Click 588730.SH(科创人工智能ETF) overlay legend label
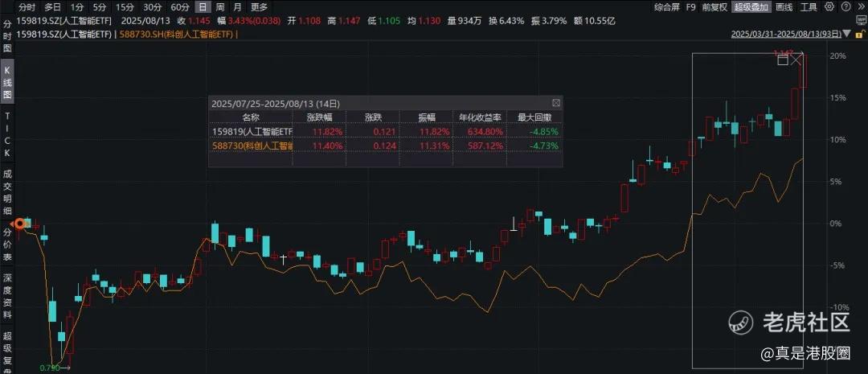Image resolution: width=868 pixels, height=374 pixels. [177, 35]
